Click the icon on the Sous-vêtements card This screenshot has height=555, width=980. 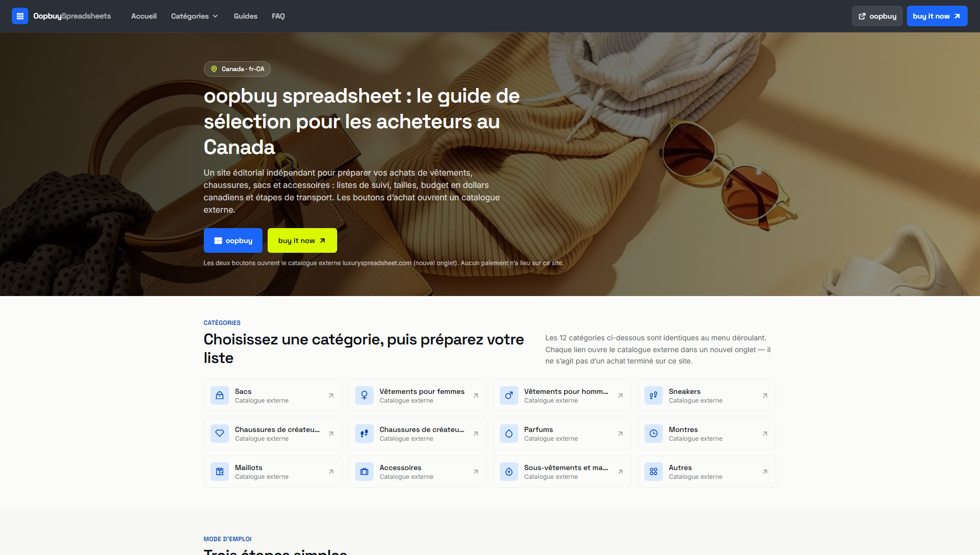[509, 472]
